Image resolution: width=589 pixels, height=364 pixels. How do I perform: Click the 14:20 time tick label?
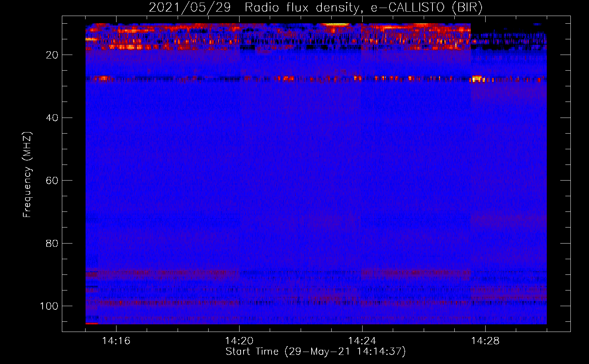point(239,341)
